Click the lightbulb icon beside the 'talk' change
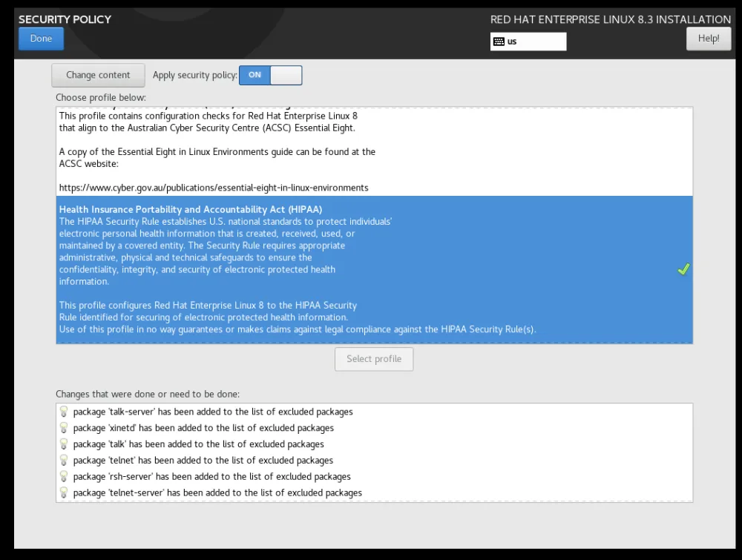The height and width of the screenshot is (560, 742). pyautogui.click(x=64, y=444)
